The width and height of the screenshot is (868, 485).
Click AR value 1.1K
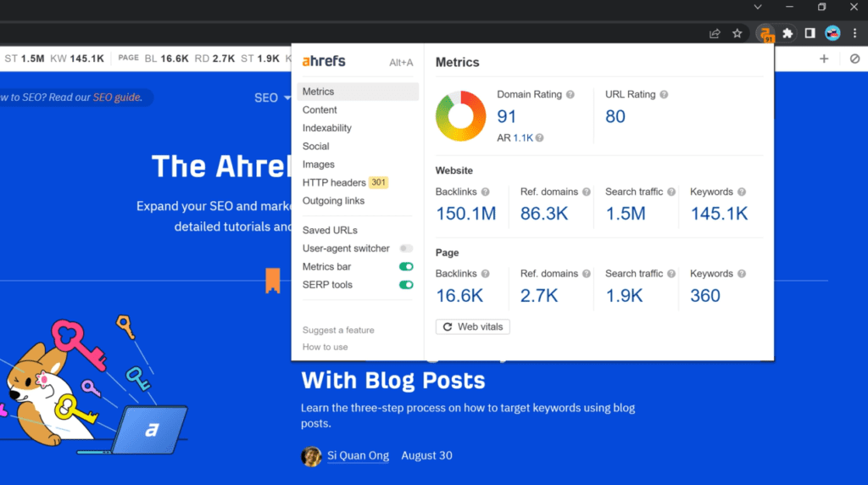[x=523, y=138]
